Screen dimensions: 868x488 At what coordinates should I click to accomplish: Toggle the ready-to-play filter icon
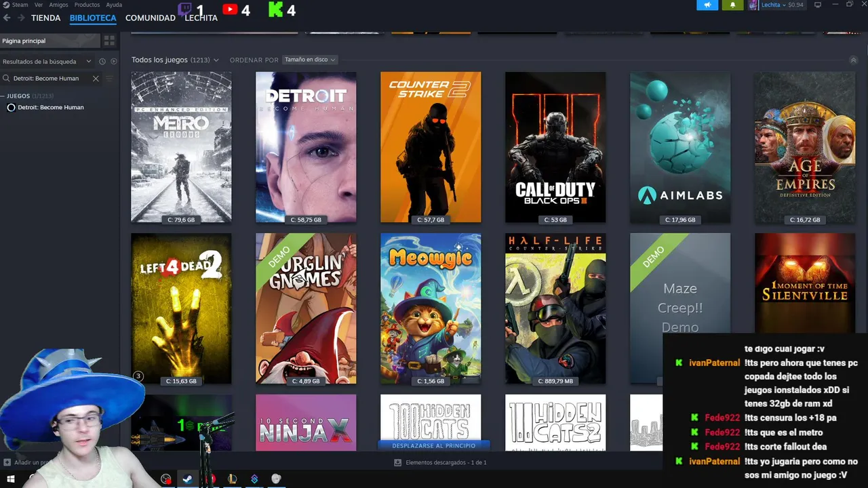(x=113, y=62)
